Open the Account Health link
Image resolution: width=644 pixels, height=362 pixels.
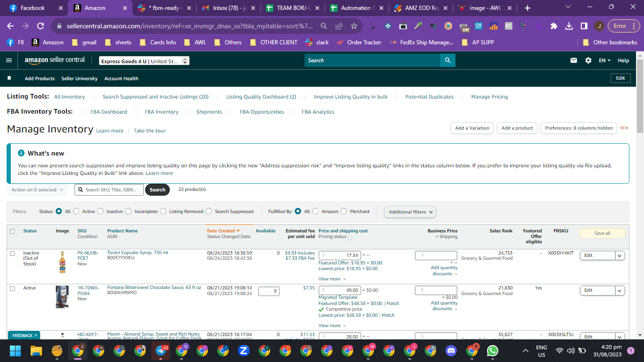[x=121, y=79]
